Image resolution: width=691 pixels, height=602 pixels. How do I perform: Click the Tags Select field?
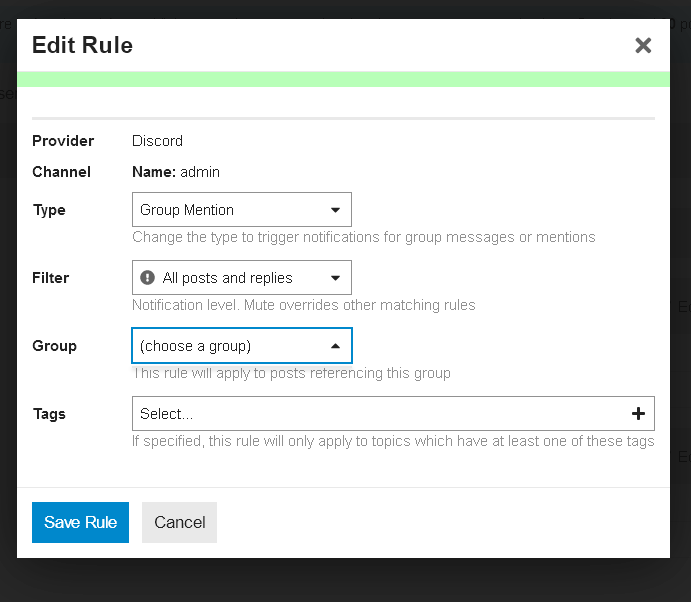pyautogui.click(x=393, y=414)
